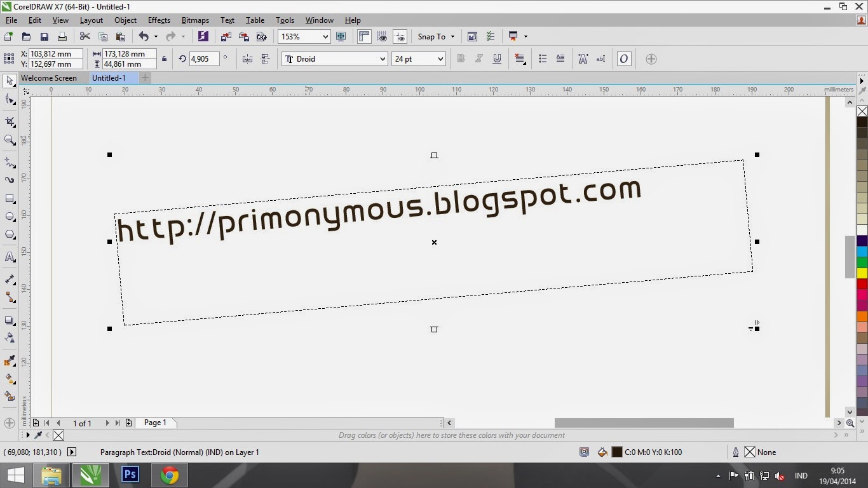This screenshot has height=488, width=868.
Task: Go to the first page in navigator
Action: 47,423
